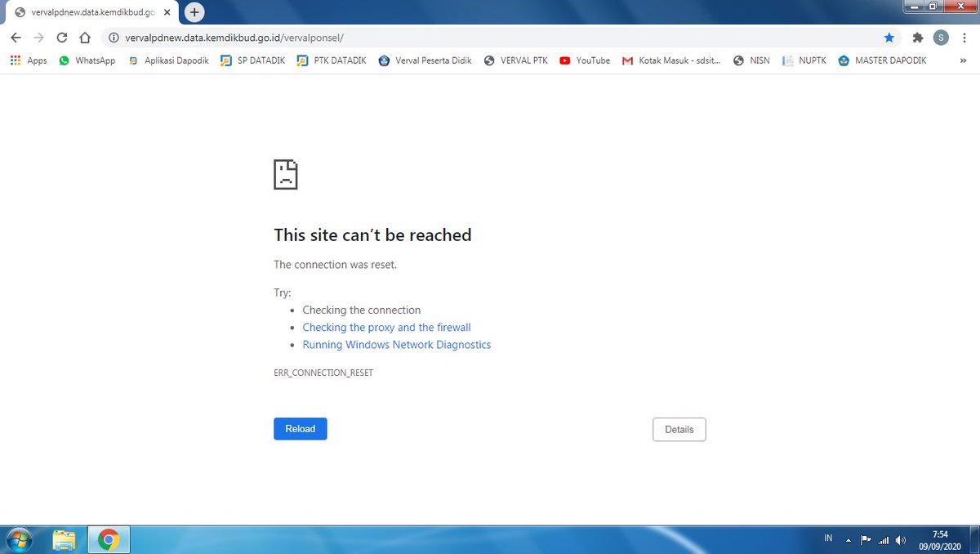Open a new tab with plus button
The image size is (980, 554).
194,12
